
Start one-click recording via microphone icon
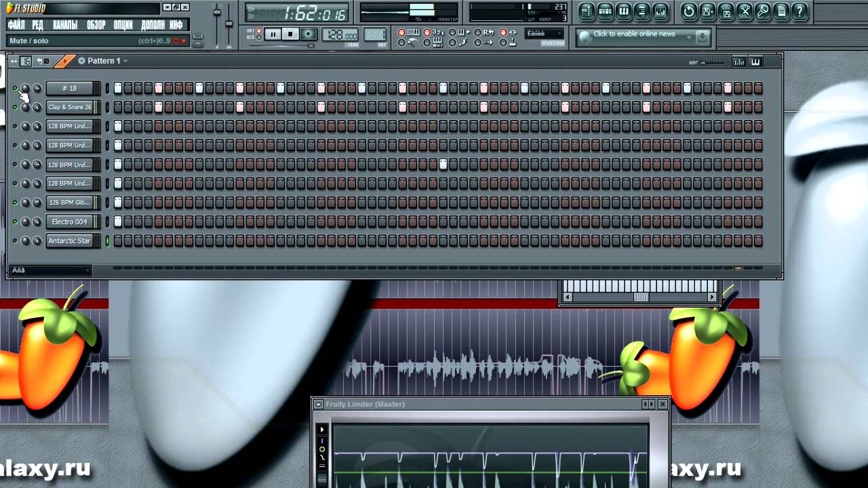click(x=763, y=11)
